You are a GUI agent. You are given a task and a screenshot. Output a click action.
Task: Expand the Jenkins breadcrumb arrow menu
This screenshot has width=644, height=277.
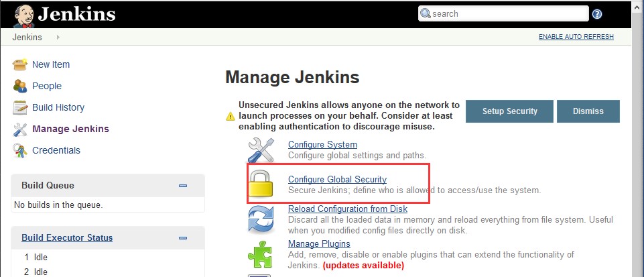point(58,37)
